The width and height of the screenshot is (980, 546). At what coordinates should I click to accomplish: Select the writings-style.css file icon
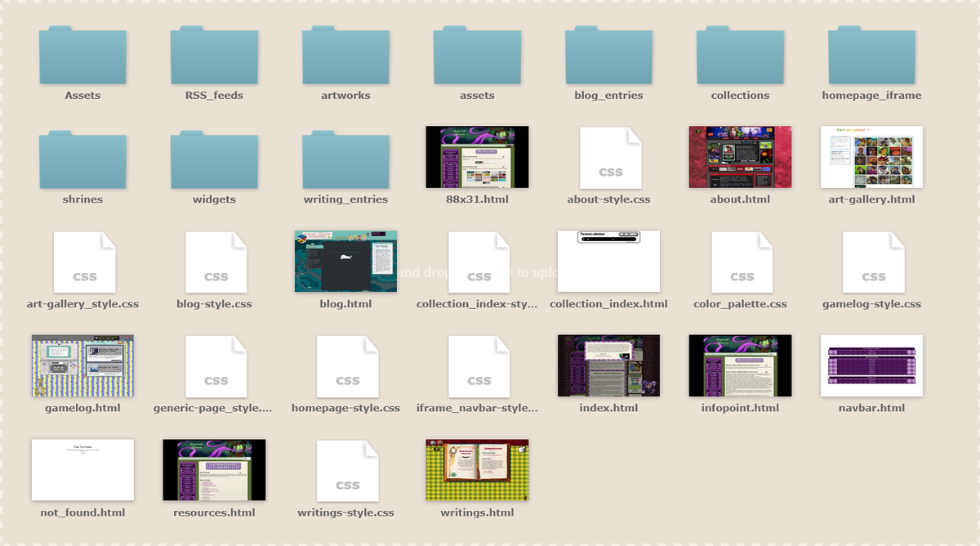click(x=347, y=471)
